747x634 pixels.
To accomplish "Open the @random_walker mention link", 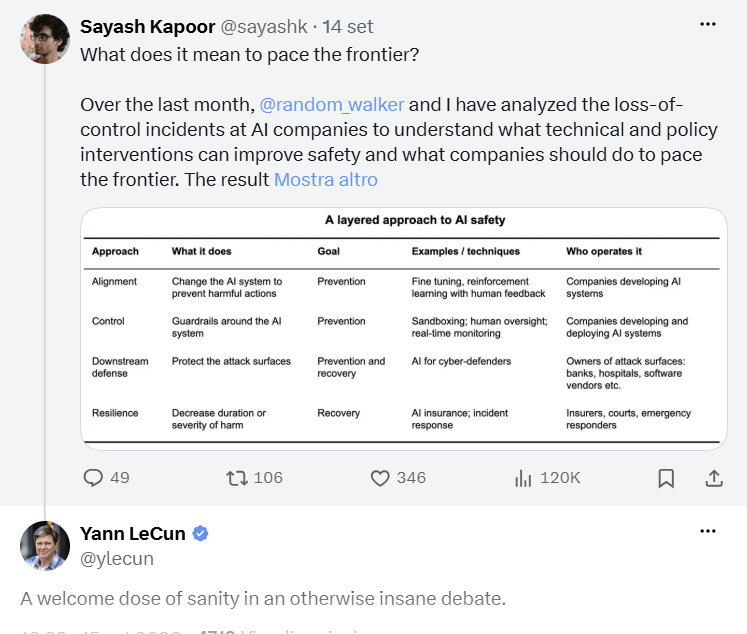I will (x=332, y=104).
